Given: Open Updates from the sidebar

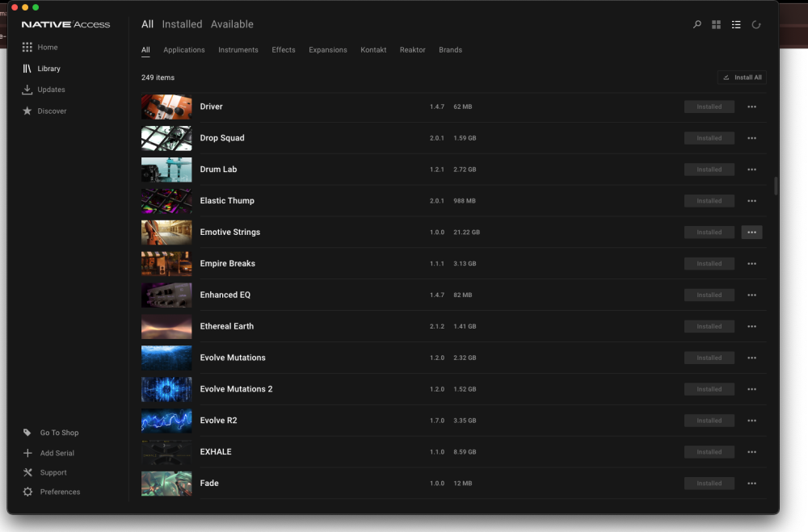Looking at the screenshot, I should (44, 90).
